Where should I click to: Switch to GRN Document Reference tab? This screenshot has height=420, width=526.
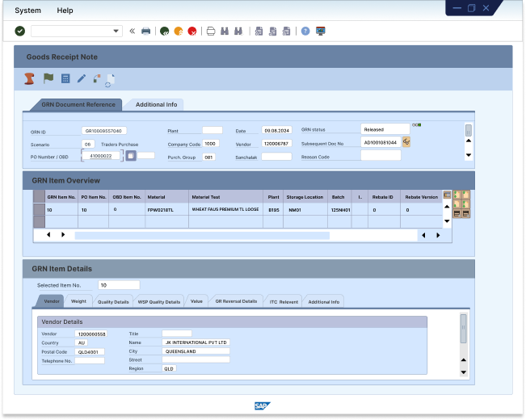point(78,105)
